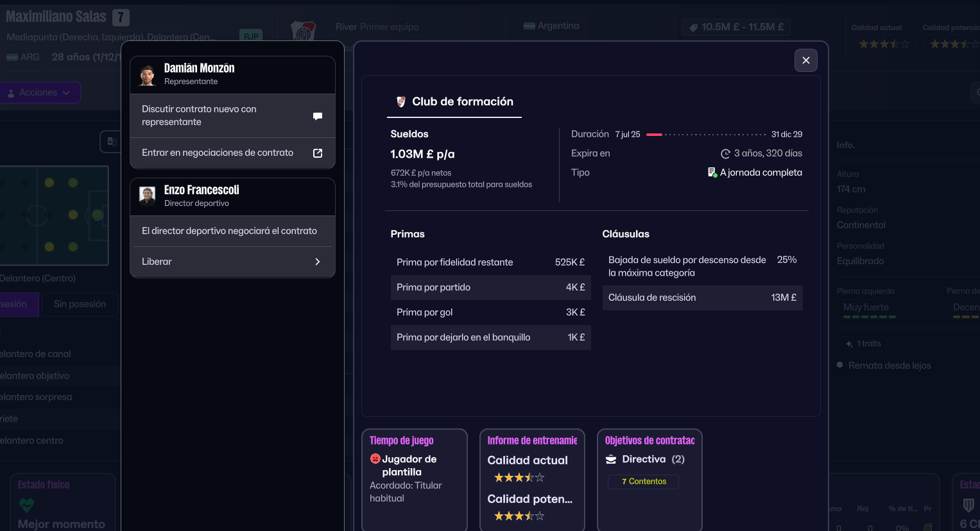This screenshot has height=531, width=980.
Task: Select the Prima por partido row
Action: pyautogui.click(x=491, y=287)
